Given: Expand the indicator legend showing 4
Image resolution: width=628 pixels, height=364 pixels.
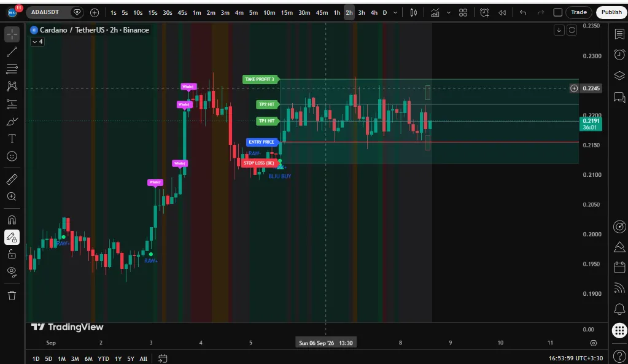Looking at the screenshot, I should [x=37, y=42].
